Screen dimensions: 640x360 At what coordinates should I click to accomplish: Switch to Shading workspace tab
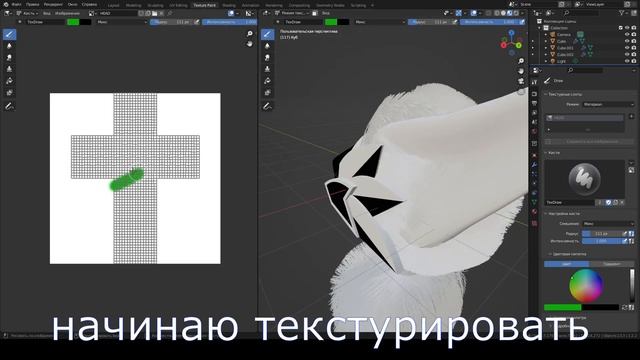(229, 5)
